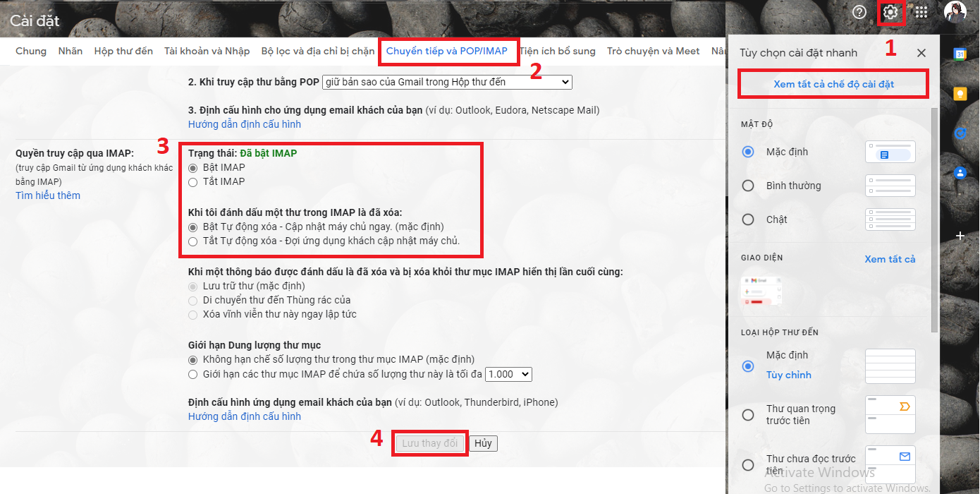Click Xem tất cả chế độ cài đặt
The image size is (980, 494).
[x=833, y=84]
